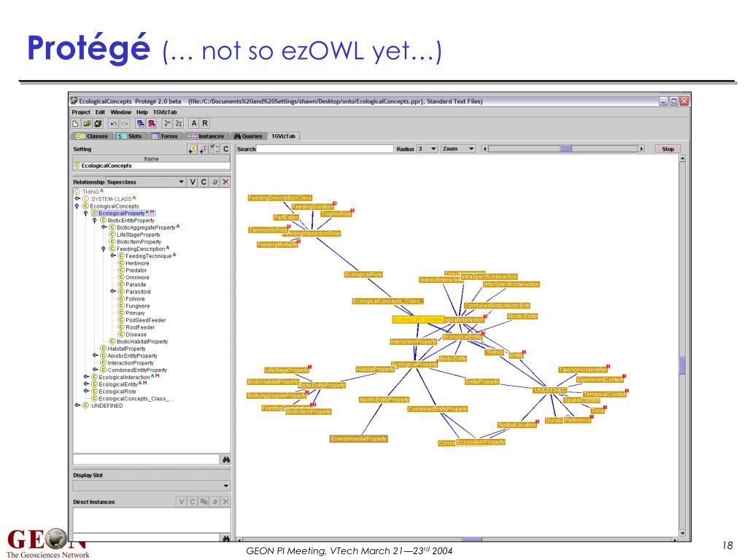747x560 pixels.
Task: Click the checklist icon in Setting row
Action: point(215,149)
